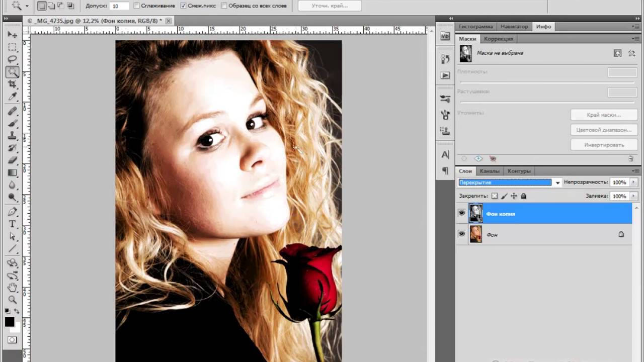Uncheck the Смеж.пикс checkbox
Screen dimensions: 644x362
183,6
